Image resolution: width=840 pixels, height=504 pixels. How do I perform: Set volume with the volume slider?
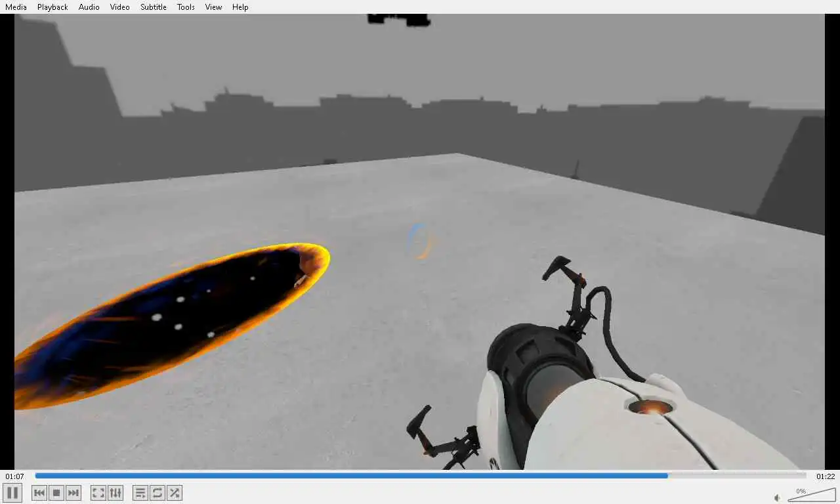click(x=812, y=494)
